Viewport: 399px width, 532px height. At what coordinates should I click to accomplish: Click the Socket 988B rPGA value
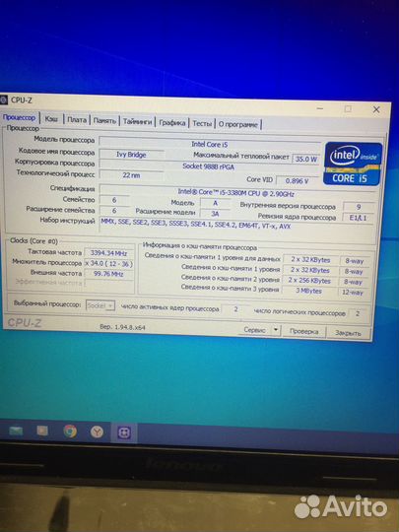pos(208,166)
